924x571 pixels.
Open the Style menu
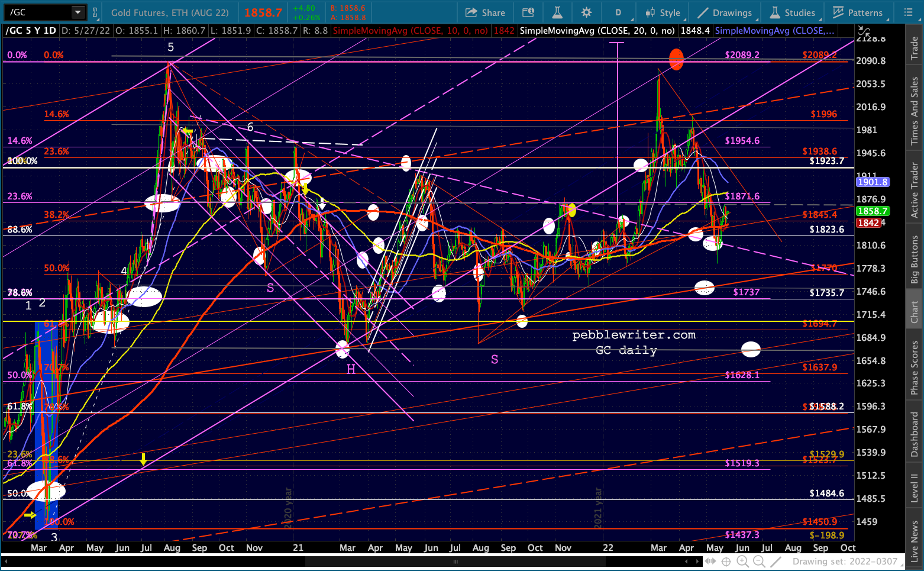pyautogui.click(x=663, y=12)
